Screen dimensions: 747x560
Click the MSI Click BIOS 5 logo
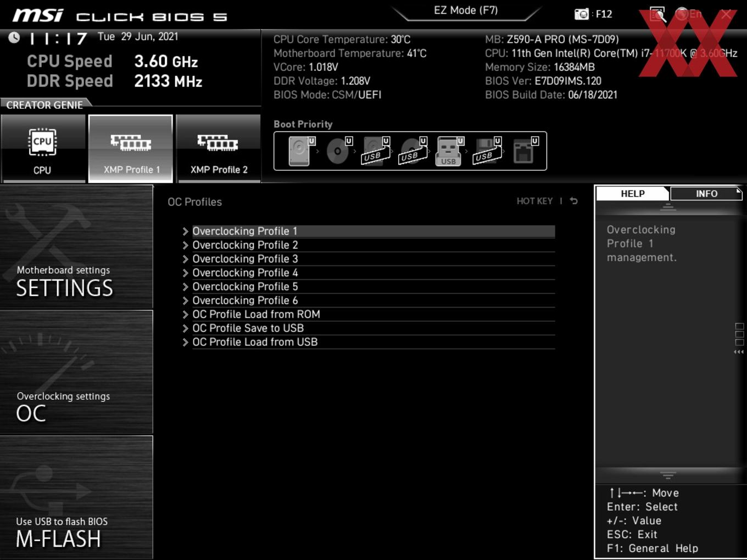click(120, 16)
